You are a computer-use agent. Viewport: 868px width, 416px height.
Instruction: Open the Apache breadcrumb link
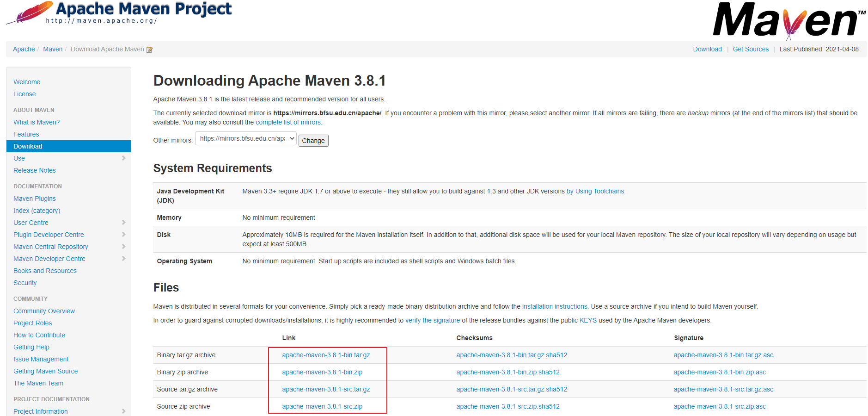[24, 49]
